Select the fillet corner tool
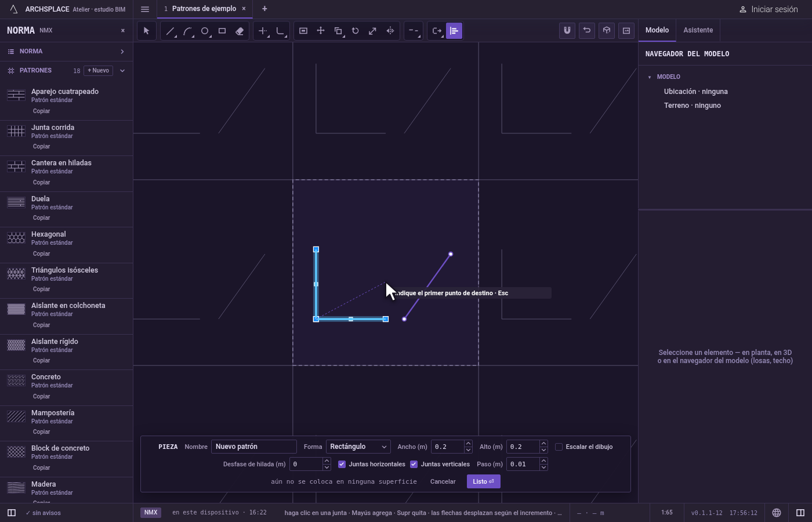The image size is (812, 522). 280,31
